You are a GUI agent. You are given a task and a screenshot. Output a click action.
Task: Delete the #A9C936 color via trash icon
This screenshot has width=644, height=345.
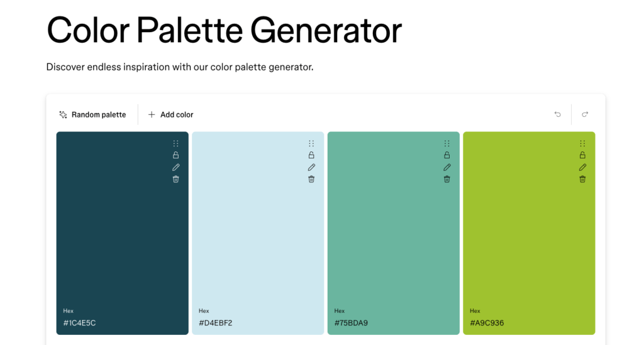click(x=582, y=179)
